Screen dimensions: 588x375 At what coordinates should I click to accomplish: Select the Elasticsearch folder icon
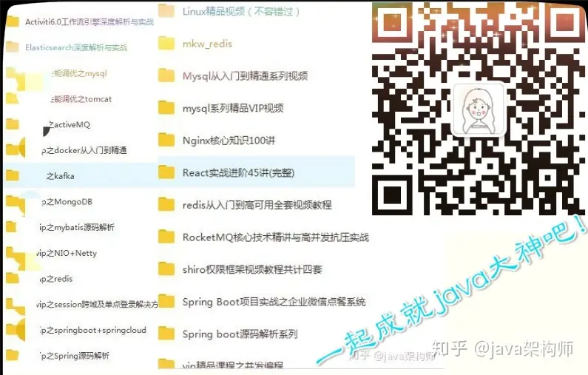point(13,47)
